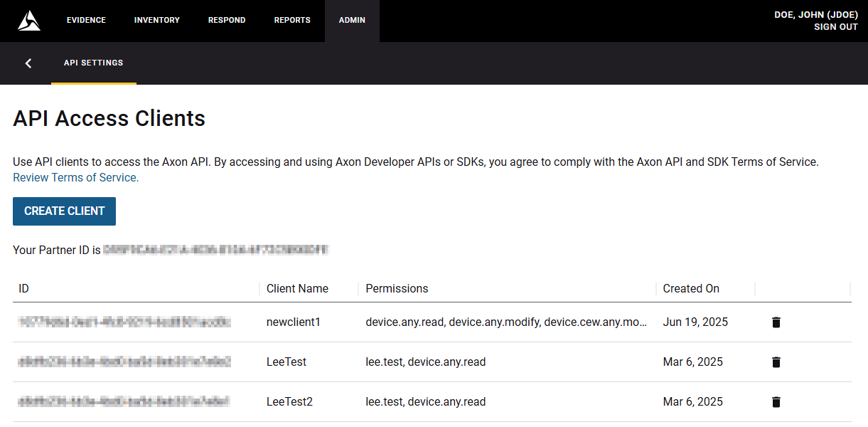This screenshot has width=868, height=427.
Task: Delete the newclient1 API client
Action: (x=776, y=322)
